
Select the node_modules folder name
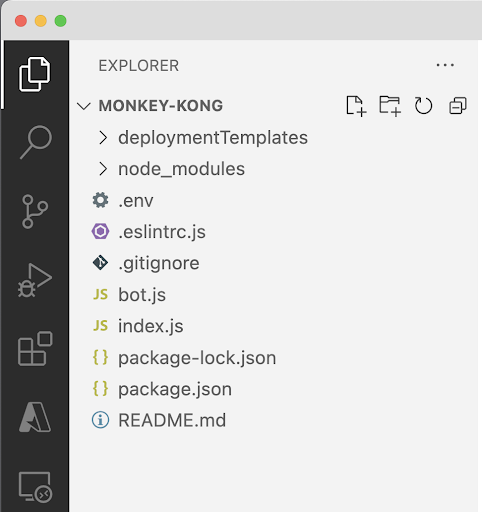(182, 169)
